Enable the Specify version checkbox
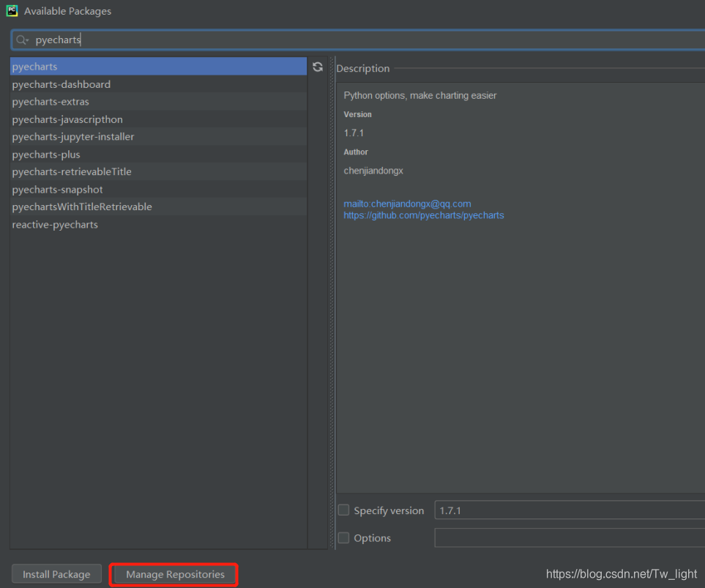Image resolution: width=705 pixels, height=588 pixels. [x=343, y=510]
